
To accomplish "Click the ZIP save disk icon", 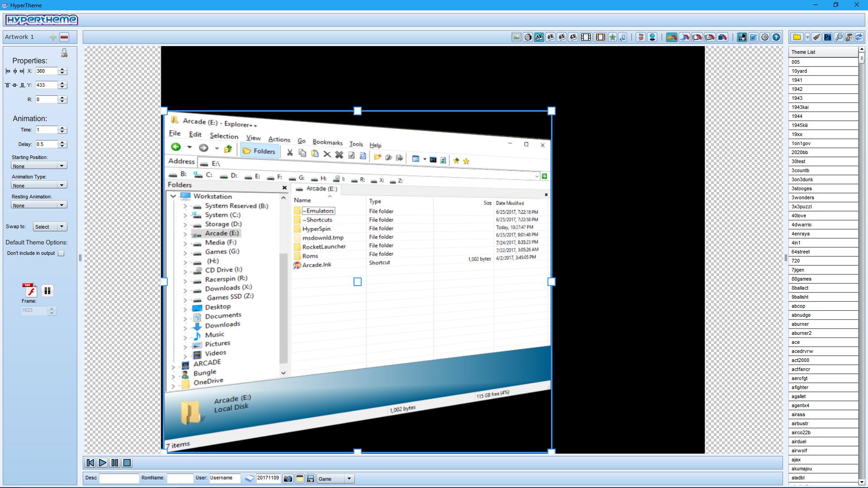I will point(310,479).
